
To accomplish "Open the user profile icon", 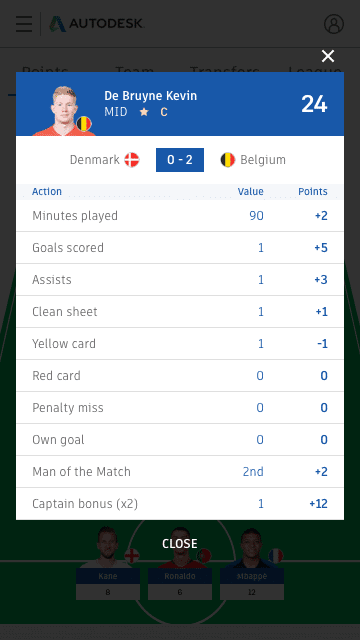I will click(334, 24).
